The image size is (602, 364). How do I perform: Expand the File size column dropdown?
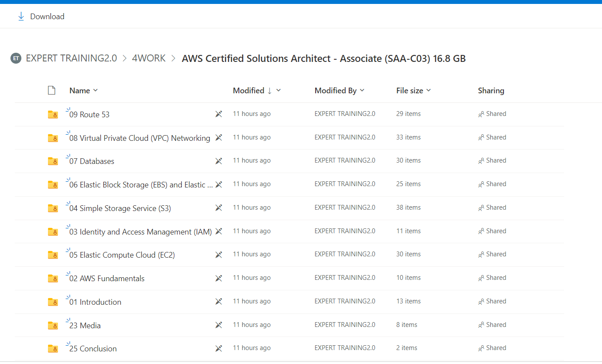click(429, 91)
